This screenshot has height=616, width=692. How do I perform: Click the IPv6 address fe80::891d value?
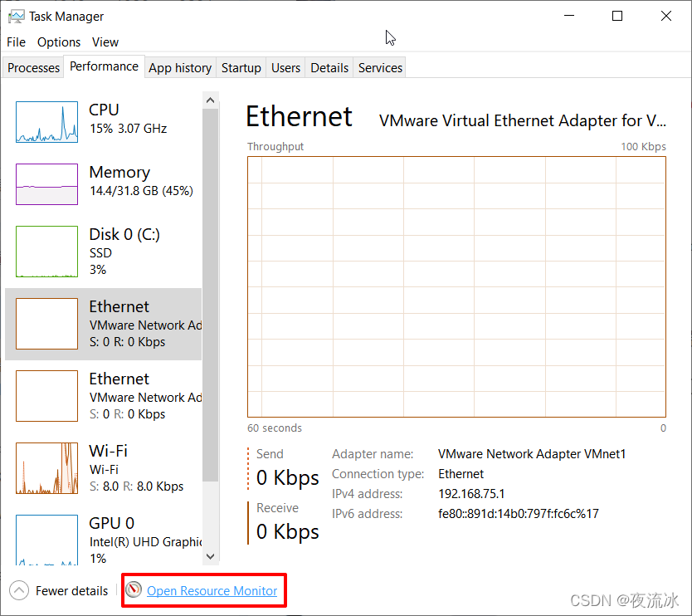click(x=519, y=514)
